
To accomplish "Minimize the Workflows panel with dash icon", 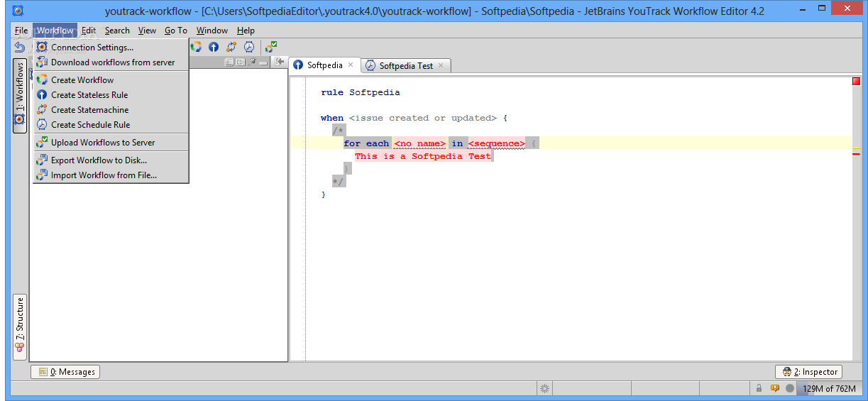I will 263,62.
